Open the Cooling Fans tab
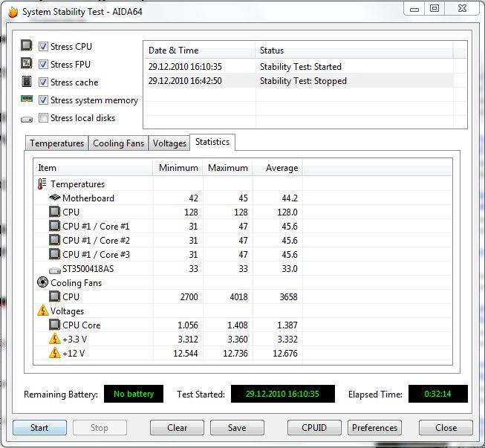Image resolution: width=485 pixels, height=448 pixels. (x=118, y=143)
